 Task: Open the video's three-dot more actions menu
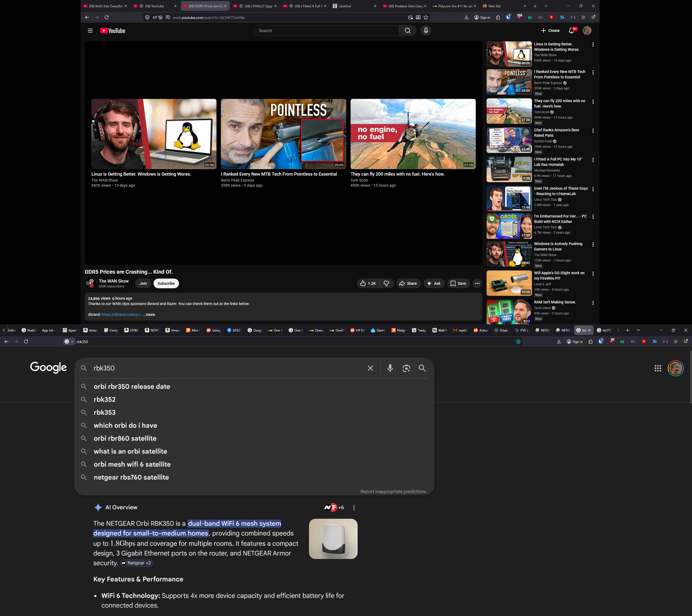click(x=477, y=284)
